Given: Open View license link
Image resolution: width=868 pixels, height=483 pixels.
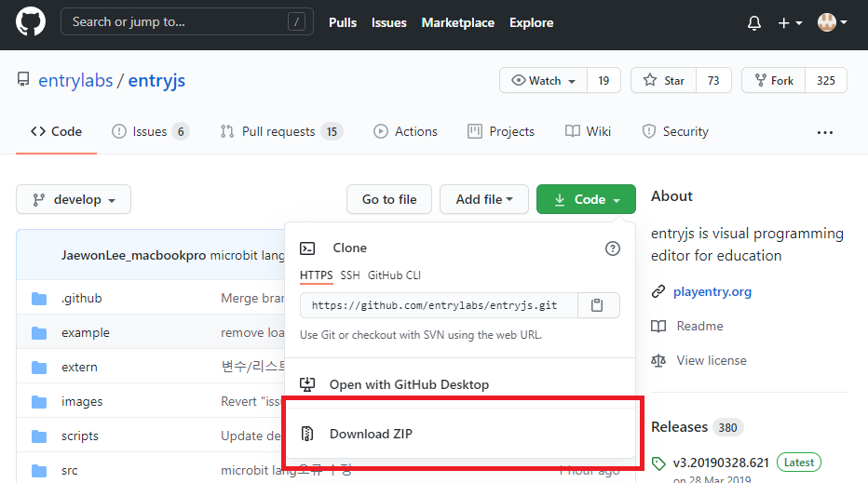Looking at the screenshot, I should coord(712,360).
